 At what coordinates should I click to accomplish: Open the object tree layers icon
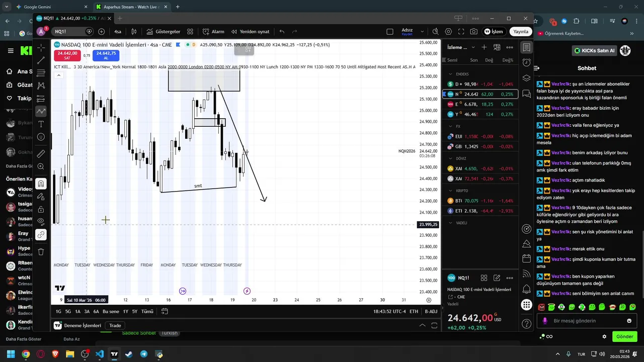526,78
